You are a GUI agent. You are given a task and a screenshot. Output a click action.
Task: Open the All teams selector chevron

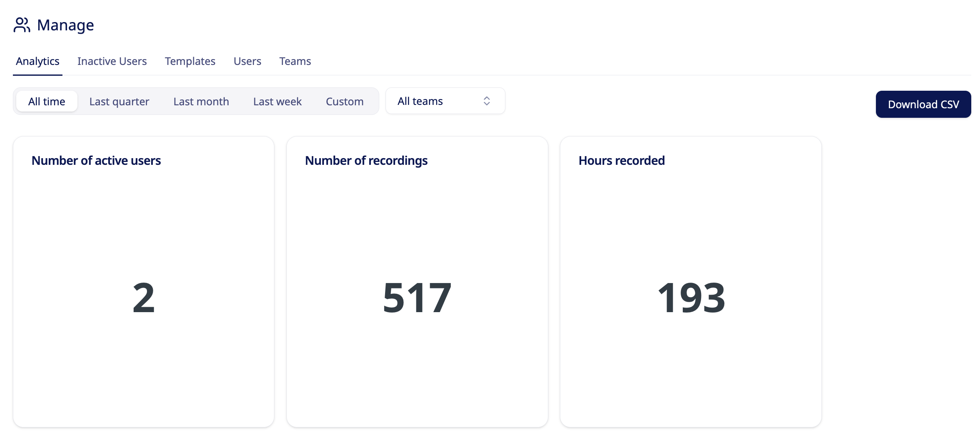[486, 101]
